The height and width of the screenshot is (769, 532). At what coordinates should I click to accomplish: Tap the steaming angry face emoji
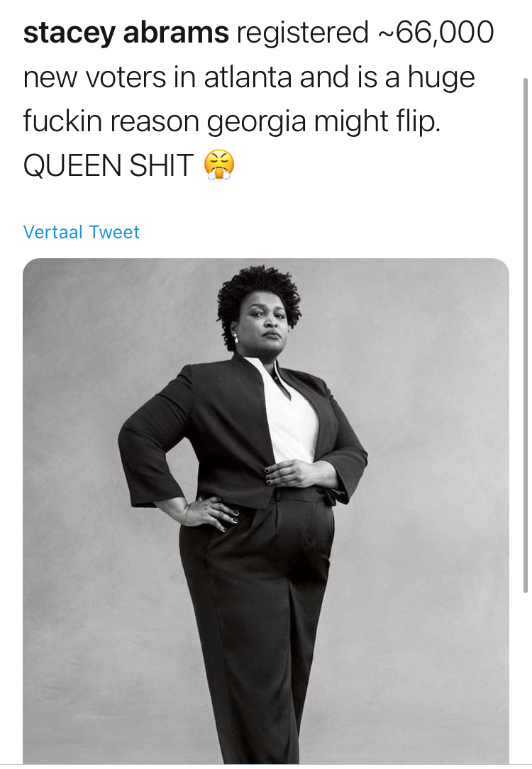click(218, 165)
